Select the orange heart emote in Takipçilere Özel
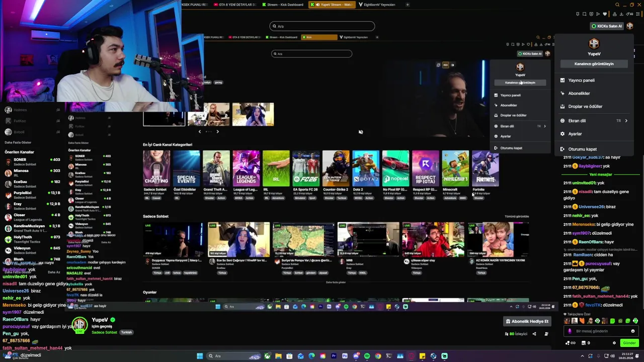The height and width of the screenshot is (362, 644). tap(582, 321)
